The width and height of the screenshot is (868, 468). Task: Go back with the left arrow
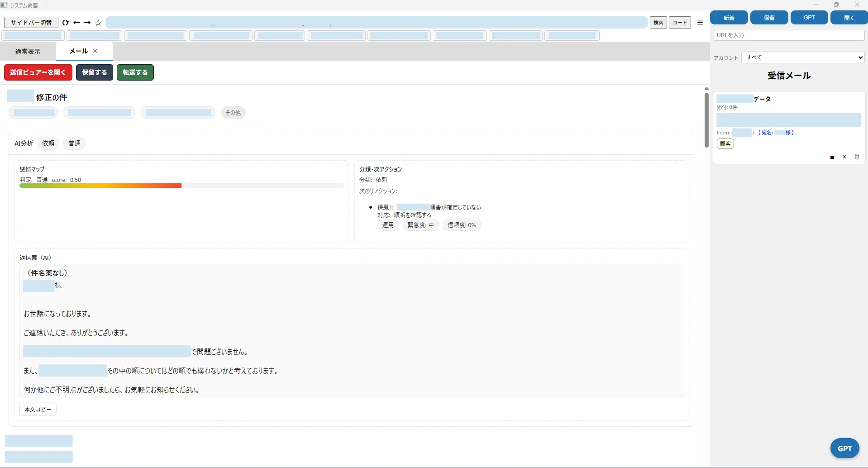click(x=76, y=23)
